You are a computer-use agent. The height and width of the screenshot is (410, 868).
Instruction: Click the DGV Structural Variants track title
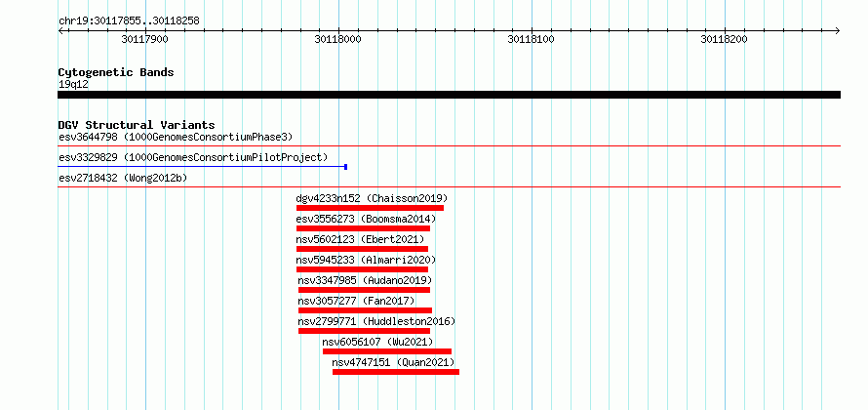[x=137, y=125]
